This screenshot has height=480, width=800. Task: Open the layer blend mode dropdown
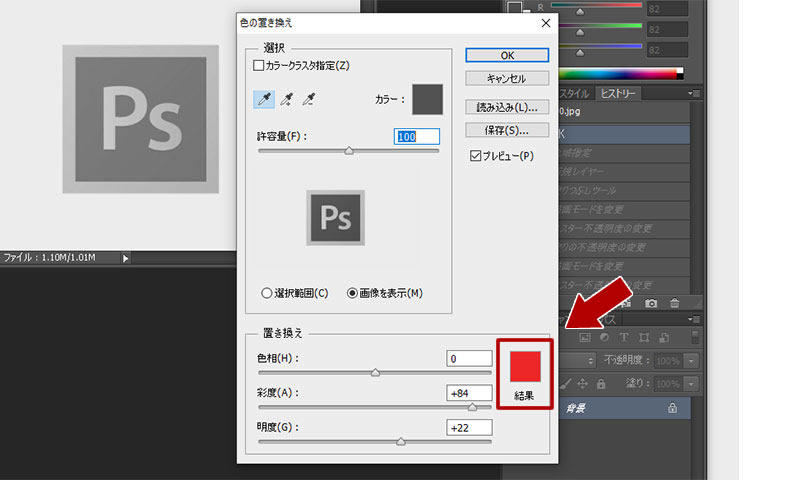tap(578, 361)
